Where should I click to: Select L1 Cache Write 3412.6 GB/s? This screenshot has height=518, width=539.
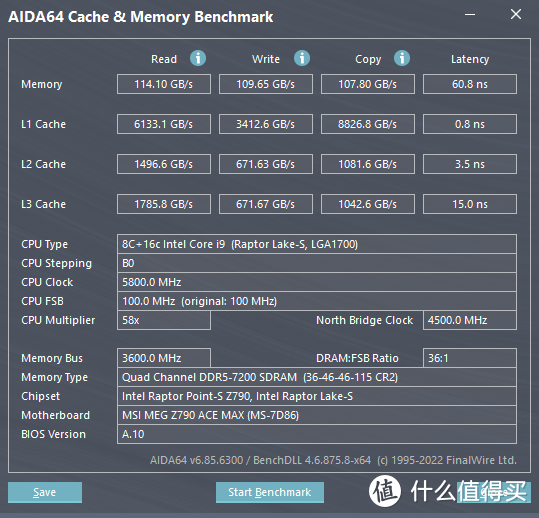(x=266, y=124)
